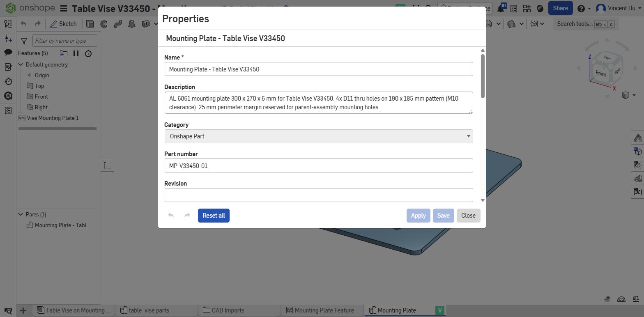Click the Reset all button
The image size is (644, 317).
click(x=214, y=216)
